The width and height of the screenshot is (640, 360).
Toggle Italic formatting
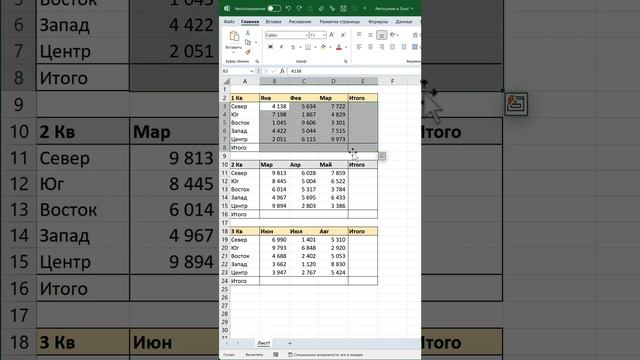[x=281, y=47]
